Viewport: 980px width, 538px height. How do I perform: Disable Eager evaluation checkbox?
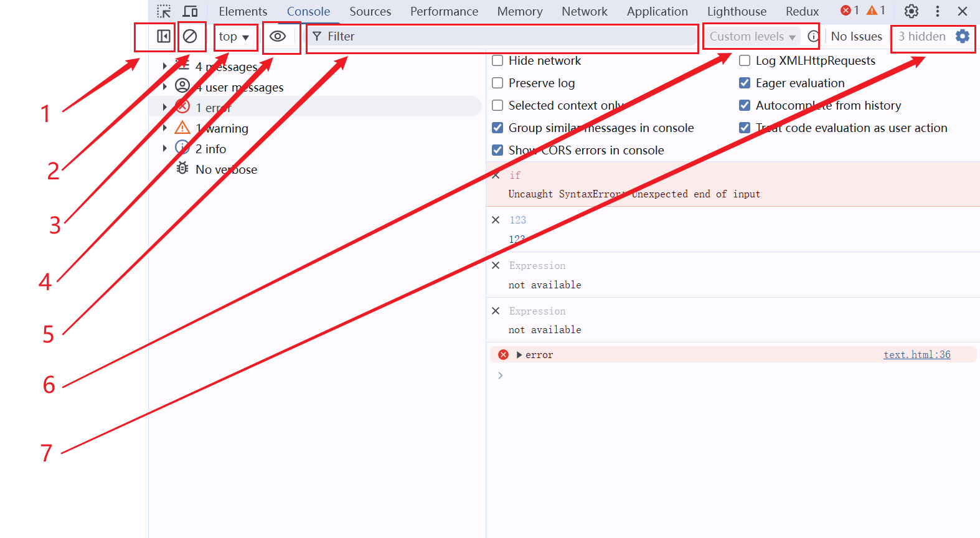tap(745, 83)
